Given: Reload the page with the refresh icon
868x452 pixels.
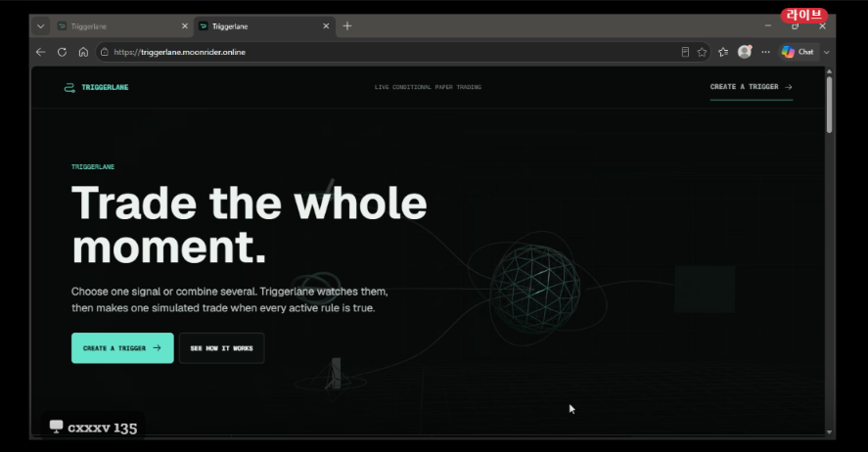Looking at the screenshot, I should (x=62, y=52).
